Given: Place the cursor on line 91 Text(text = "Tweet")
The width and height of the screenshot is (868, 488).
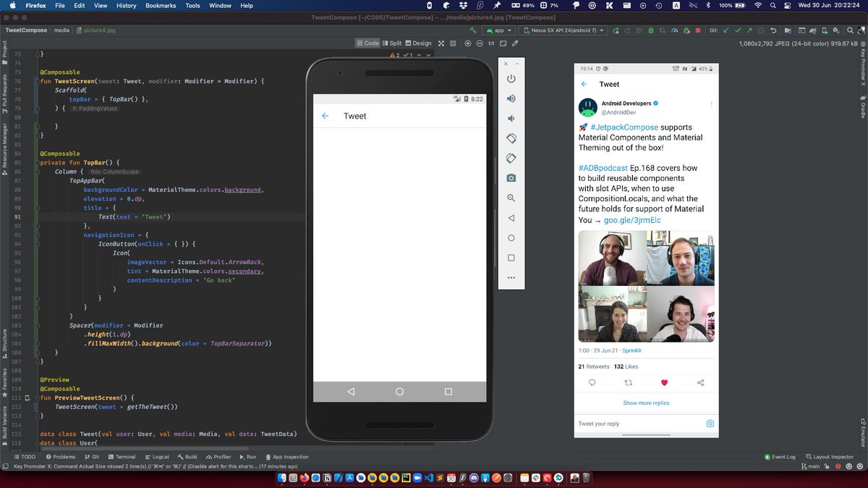Looking at the screenshot, I should (x=135, y=216).
